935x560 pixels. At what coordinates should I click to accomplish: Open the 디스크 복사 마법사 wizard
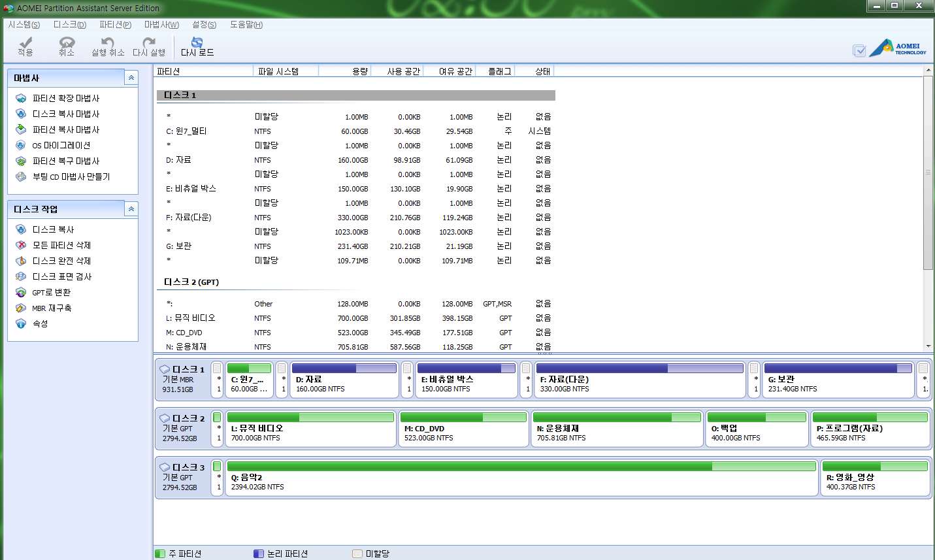pos(65,114)
